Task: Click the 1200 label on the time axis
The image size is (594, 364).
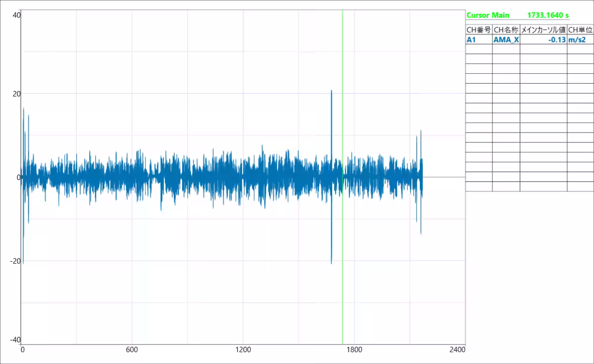Action: (243, 350)
